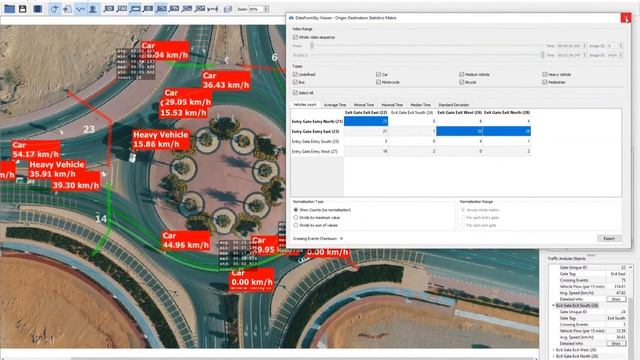Uncheck the Undefined vehicle type
Screen dimensions: 640x360
[x=295, y=75]
